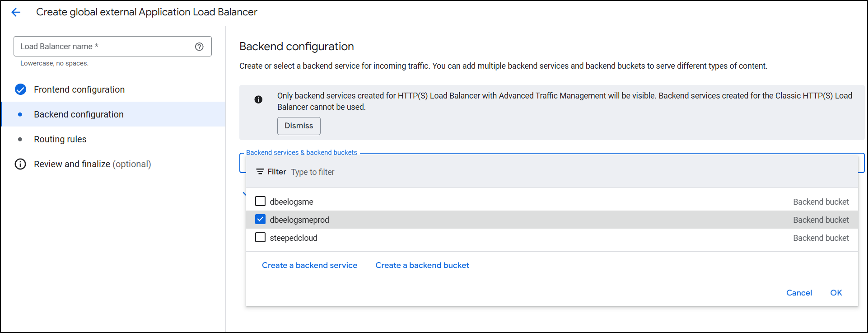Select Backend configuration step
Image resolution: width=868 pixels, height=333 pixels.
click(79, 114)
